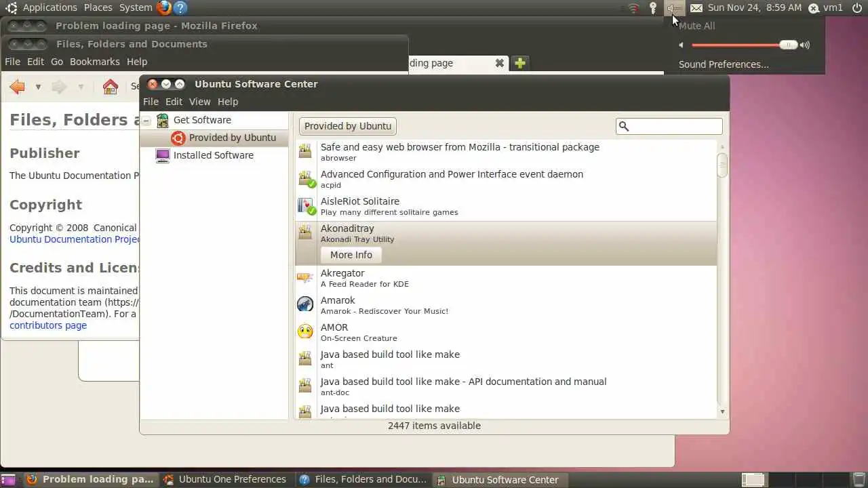Click the Amarok application icon
The width and height of the screenshot is (868, 488).
coord(305,304)
